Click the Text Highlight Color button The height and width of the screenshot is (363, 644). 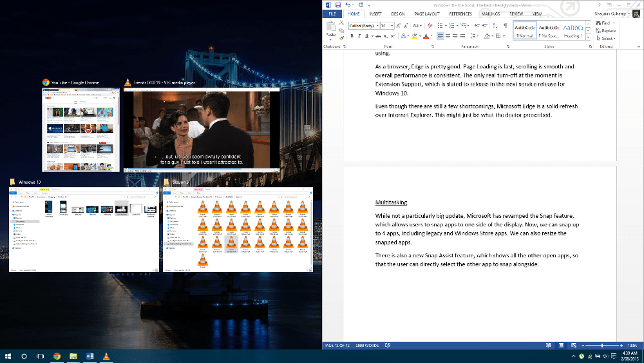click(x=414, y=36)
